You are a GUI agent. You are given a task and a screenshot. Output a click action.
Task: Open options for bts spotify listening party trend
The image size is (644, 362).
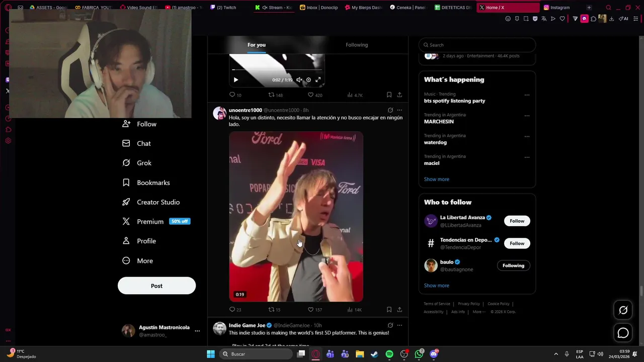coord(527,95)
